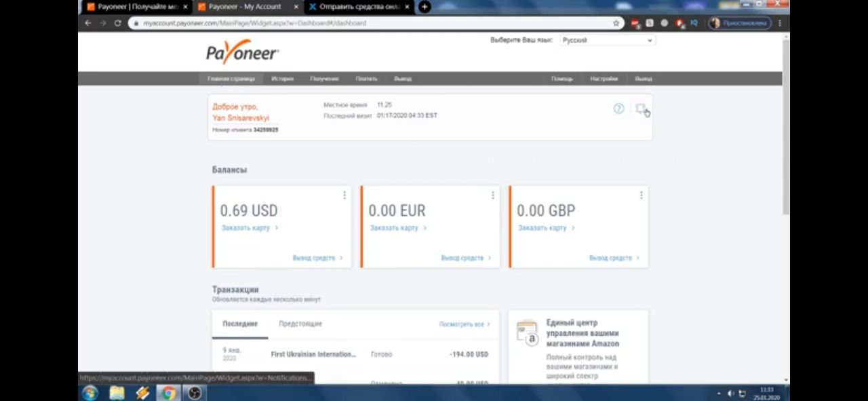Go back with browser back arrow
The width and height of the screenshot is (868, 401).
click(87, 23)
